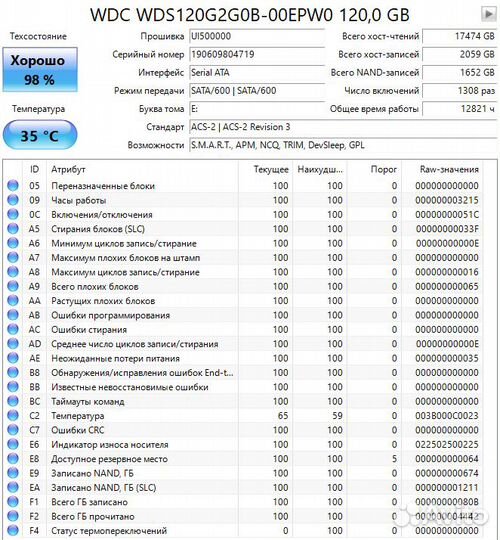This screenshot has height=540, width=500.
Task: Click the status icon of row AD
Action: pyautogui.click(x=13, y=343)
